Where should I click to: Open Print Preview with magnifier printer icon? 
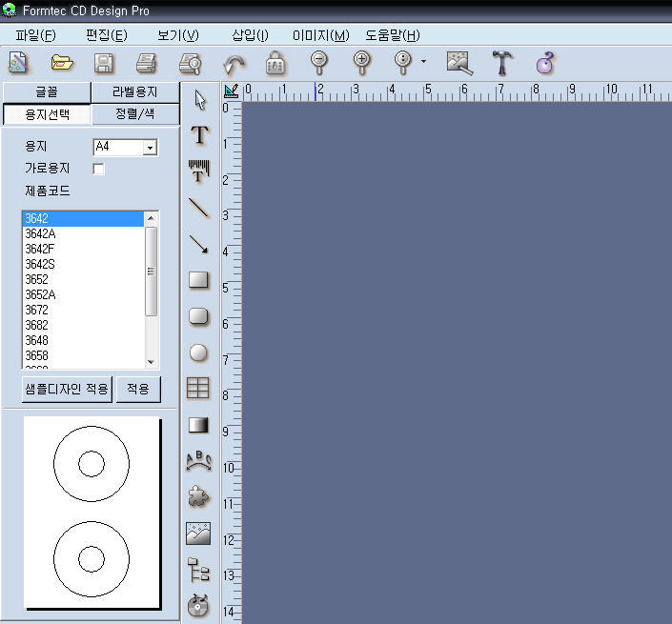coord(191,64)
